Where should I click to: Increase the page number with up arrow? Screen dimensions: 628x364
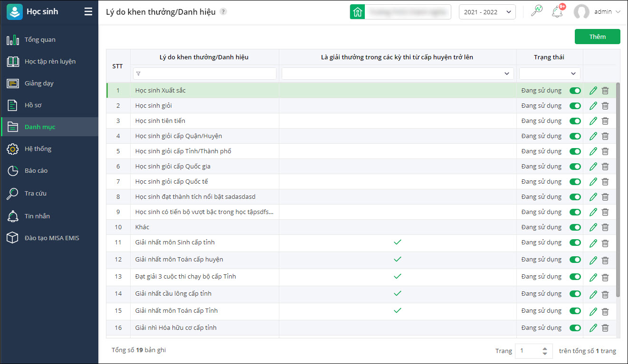coord(545,348)
